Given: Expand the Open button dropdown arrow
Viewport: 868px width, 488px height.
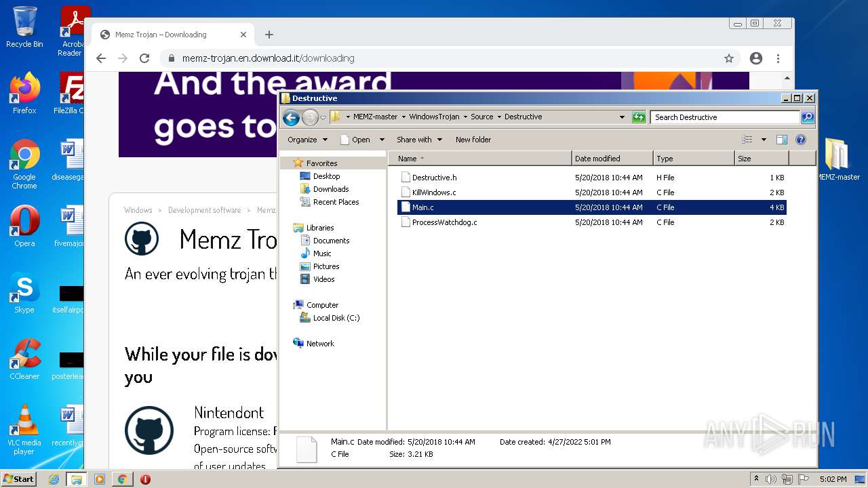Looking at the screenshot, I should click(x=382, y=140).
